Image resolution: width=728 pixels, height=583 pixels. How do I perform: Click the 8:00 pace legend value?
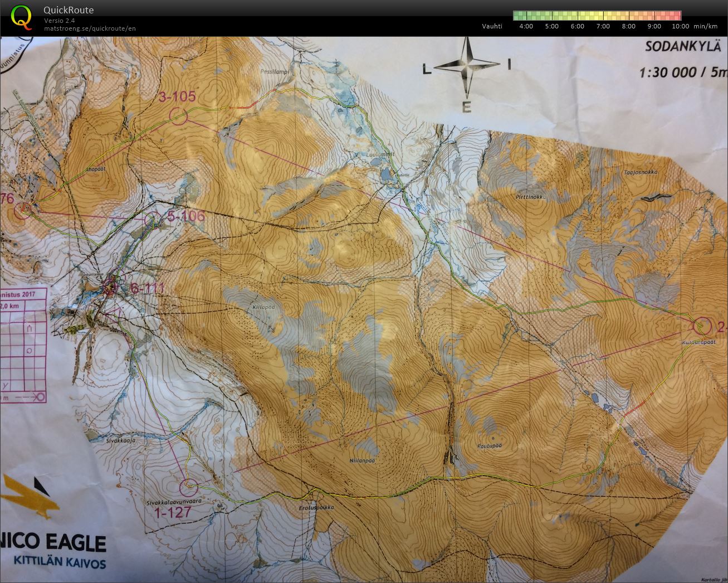(x=629, y=26)
